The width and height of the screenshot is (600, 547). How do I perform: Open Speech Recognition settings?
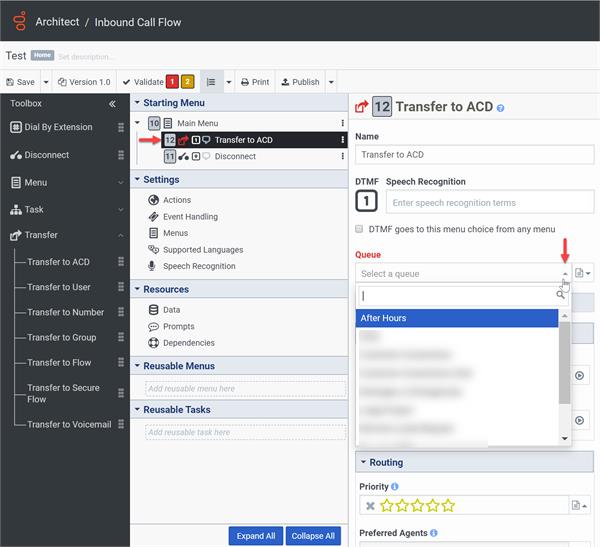click(x=192, y=266)
